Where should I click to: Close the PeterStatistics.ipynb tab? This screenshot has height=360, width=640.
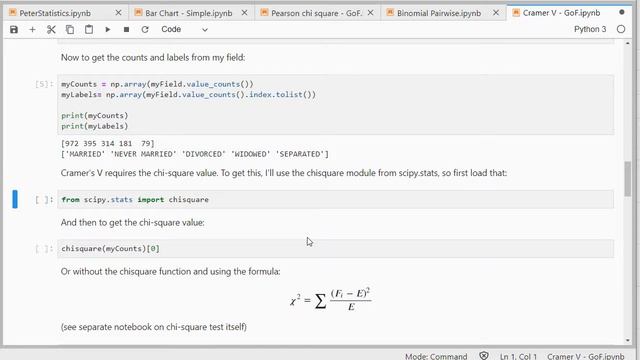[118, 13]
